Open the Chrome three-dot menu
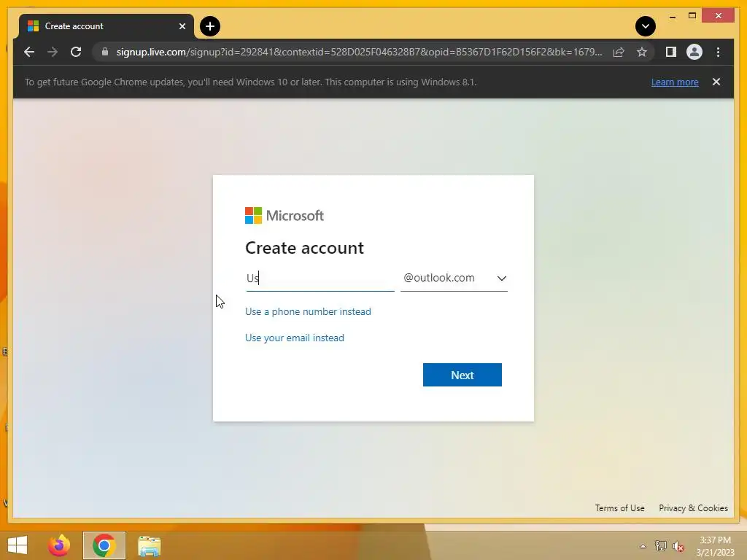Viewport: 747px width, 560px height. point(718,52)
